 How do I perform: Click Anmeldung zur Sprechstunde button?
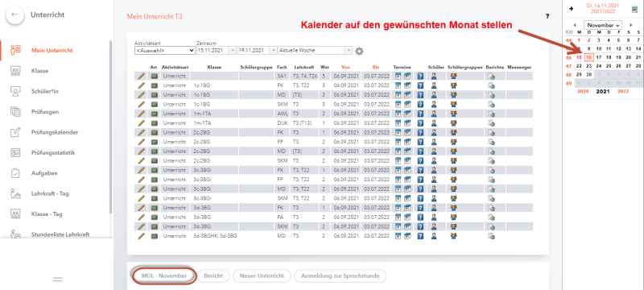(340, 275)
